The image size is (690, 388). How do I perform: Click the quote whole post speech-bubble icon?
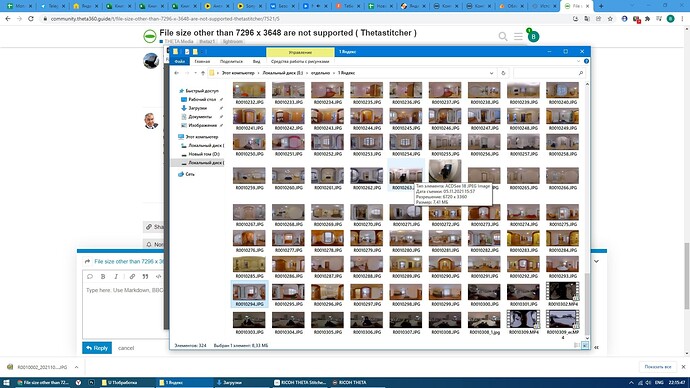point(90,277)
